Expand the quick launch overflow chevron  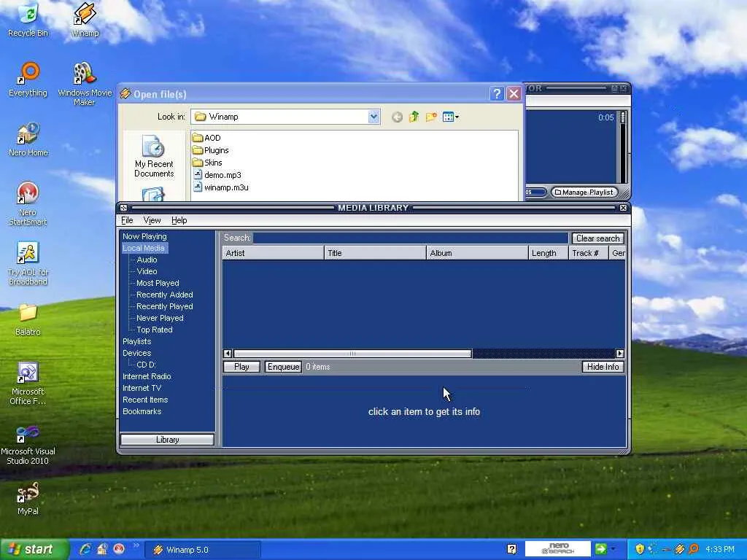pos(136,545)
